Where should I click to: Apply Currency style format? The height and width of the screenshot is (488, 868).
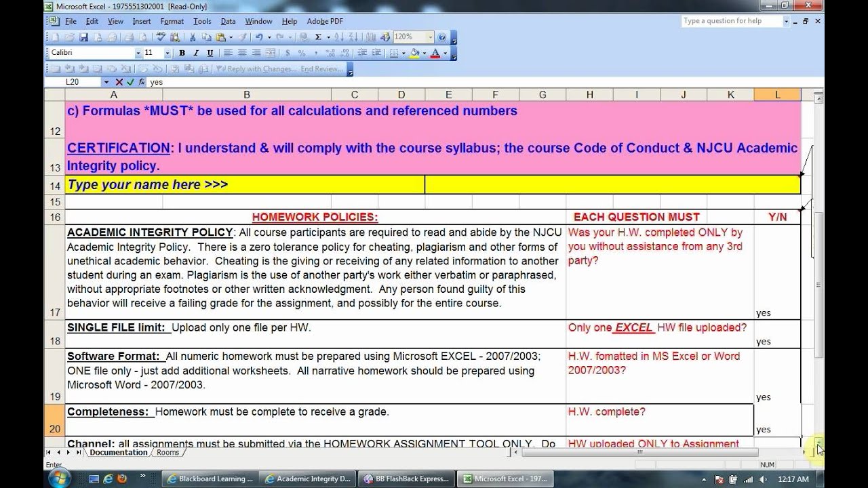pos(288,53)
